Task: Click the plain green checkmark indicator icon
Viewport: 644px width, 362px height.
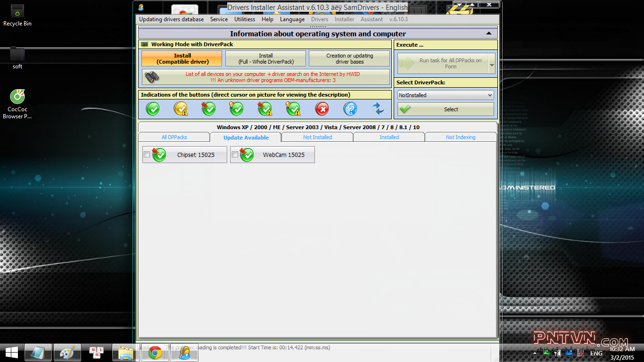Action: pos(152,109)
